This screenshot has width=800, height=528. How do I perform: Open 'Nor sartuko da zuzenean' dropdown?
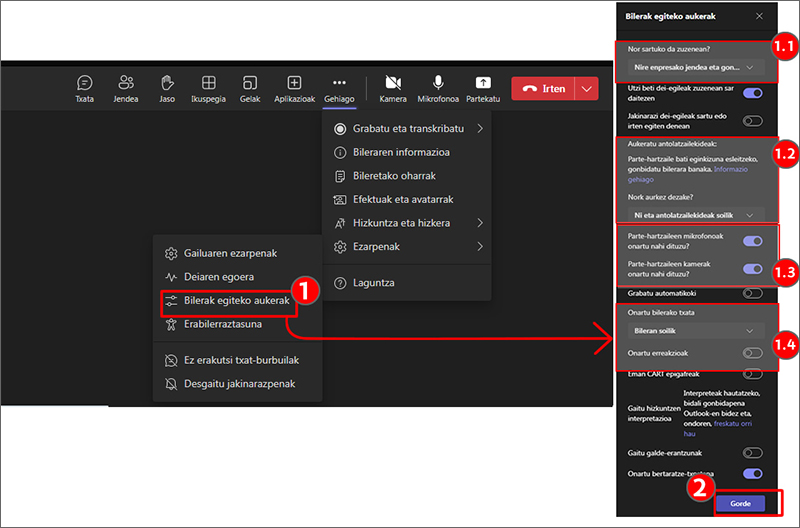coord(692,67)
